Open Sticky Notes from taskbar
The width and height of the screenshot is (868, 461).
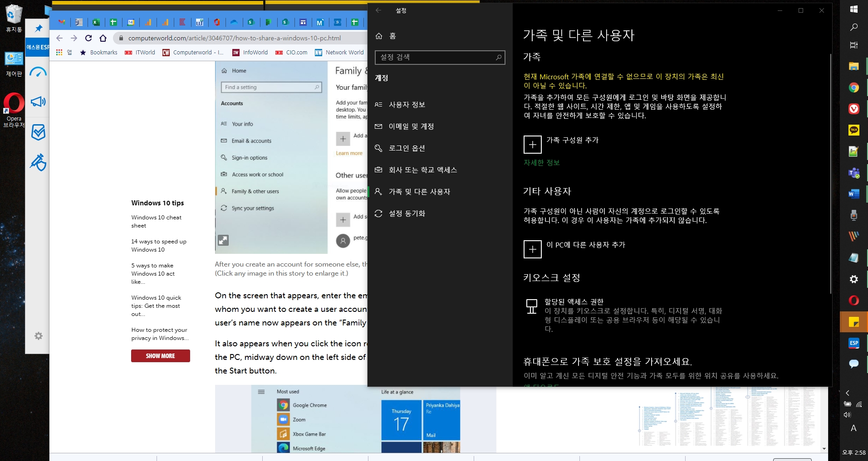point(853,322)
